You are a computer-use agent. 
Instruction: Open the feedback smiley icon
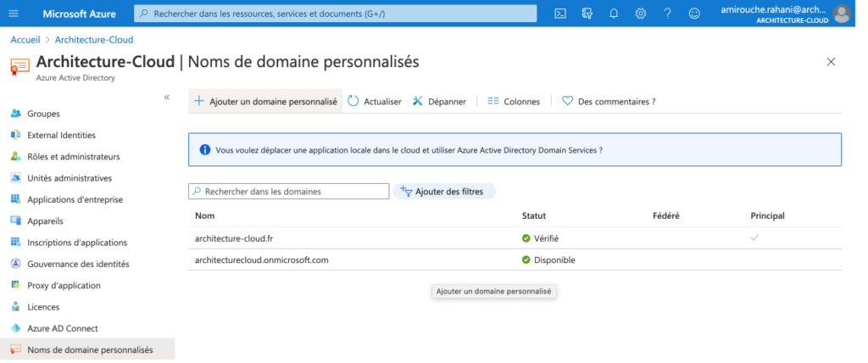(694, 14)
